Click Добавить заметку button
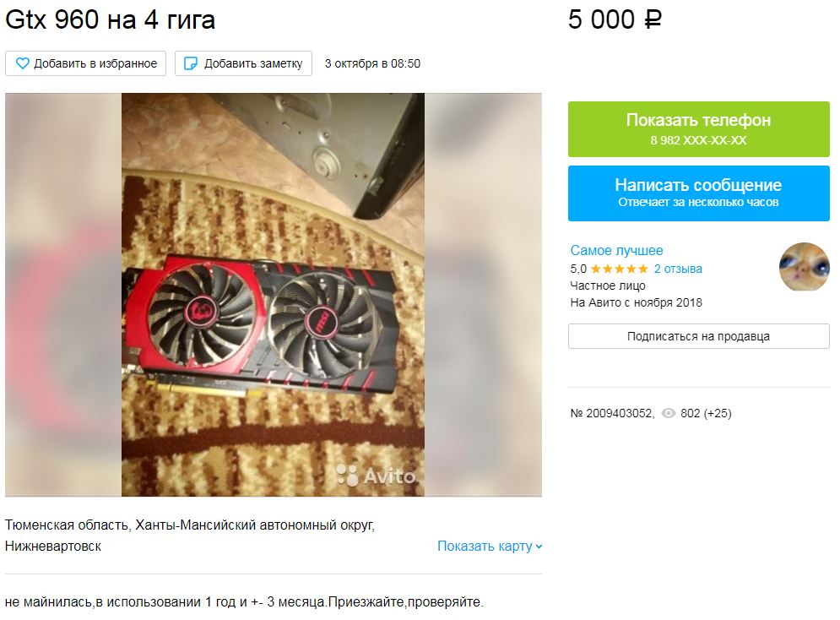The height and width of the screenshot is (620, 840). point(243,63)
